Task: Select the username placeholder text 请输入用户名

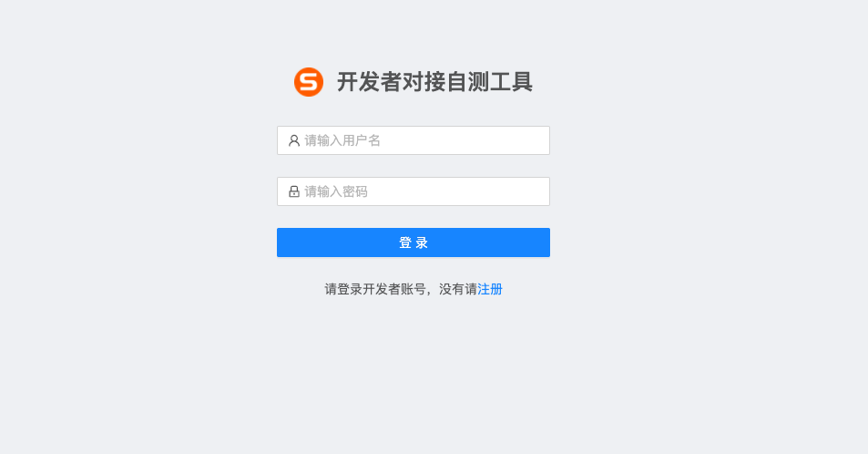Action: [342, 140]
